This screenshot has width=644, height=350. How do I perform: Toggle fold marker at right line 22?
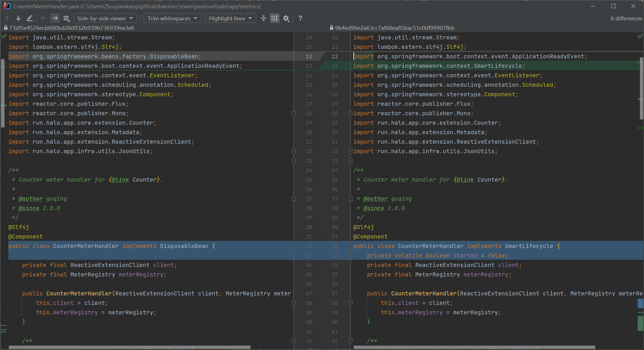point(351,151)
